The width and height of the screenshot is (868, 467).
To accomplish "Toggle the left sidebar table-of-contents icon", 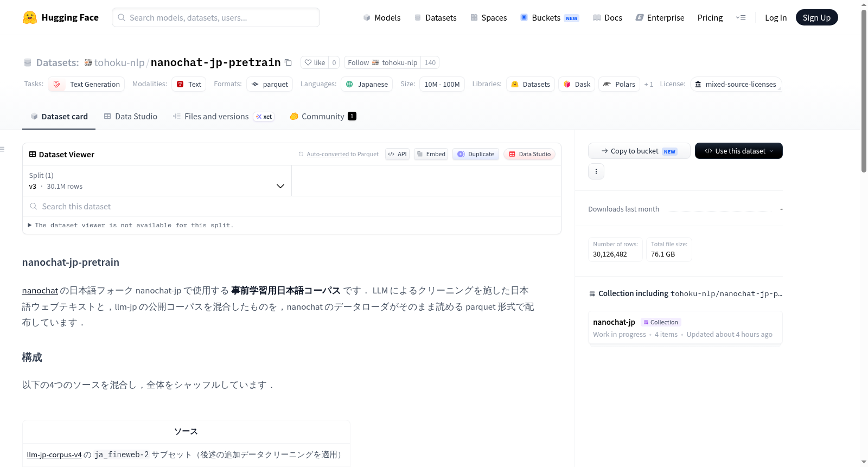I will 3,149.
